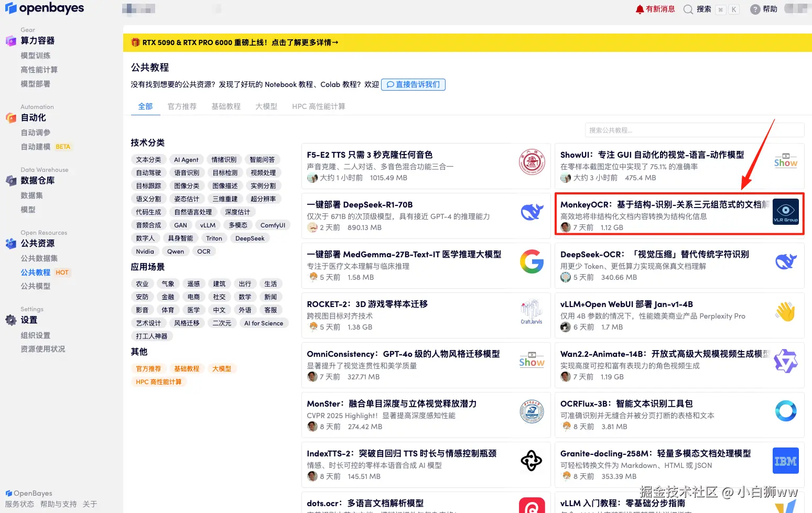Click the openbayes logo
Image resolution: width=812 pixels, height=513 pixels.
(x=45, y=8)
